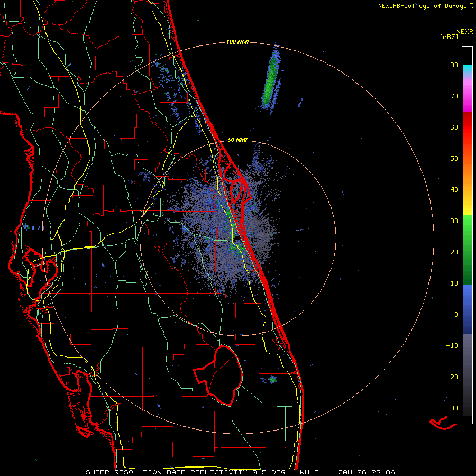Select the -20 dBZ scale value

452,377
